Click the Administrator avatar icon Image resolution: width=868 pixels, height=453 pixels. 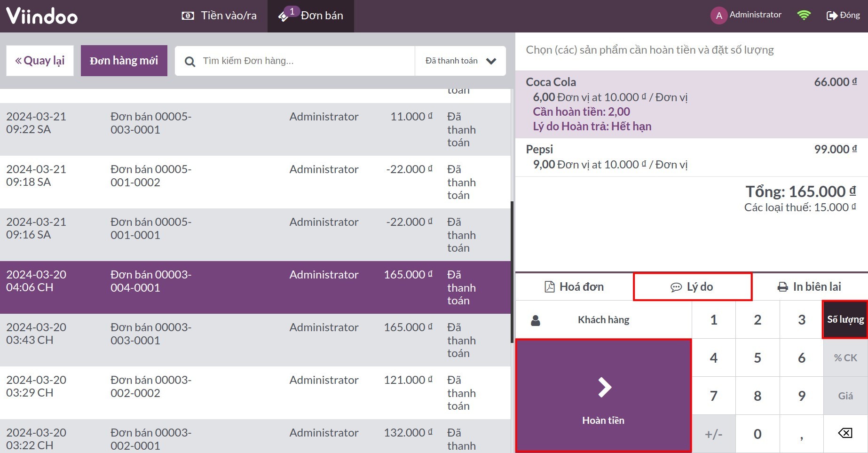718,16
